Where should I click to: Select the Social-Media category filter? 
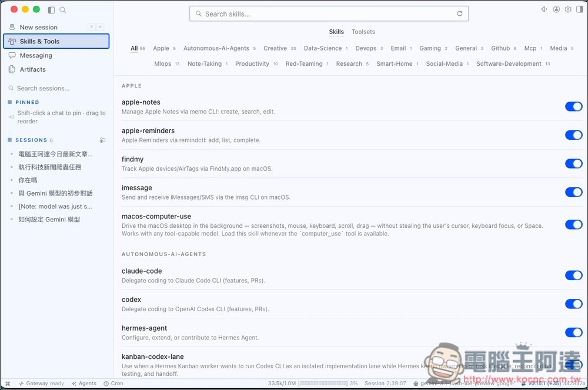click(447, 63)
